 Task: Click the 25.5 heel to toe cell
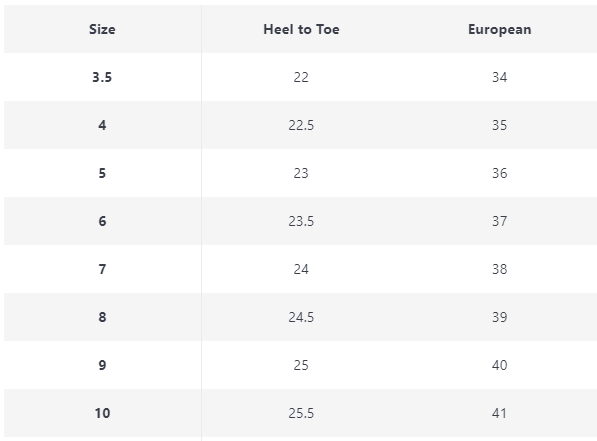click(x=301, y=413)
